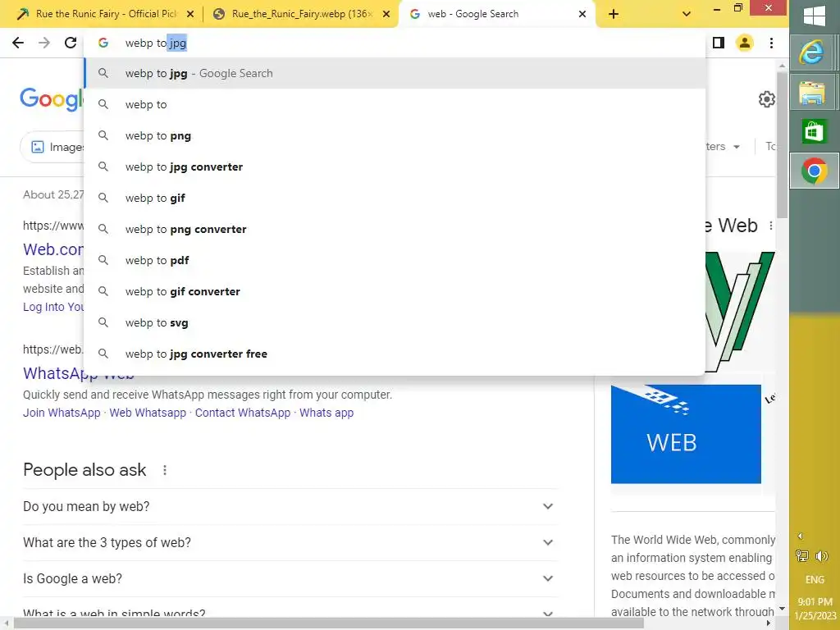
Task: Select 'webp to jpg converter' suggestion
Action: (395, 167)
